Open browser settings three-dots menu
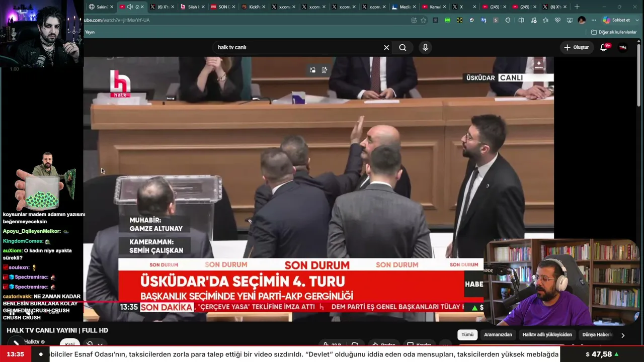 594,20
